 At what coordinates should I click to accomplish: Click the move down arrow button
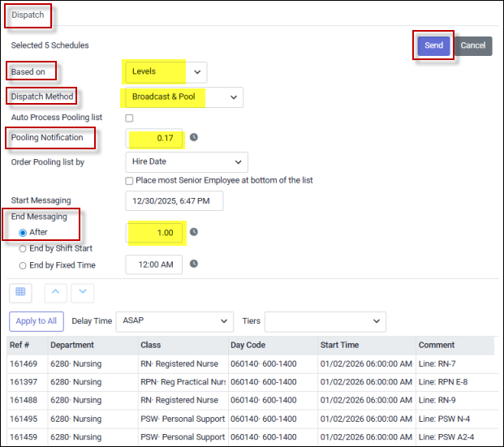pyautogui.click(x=82, y=291)
